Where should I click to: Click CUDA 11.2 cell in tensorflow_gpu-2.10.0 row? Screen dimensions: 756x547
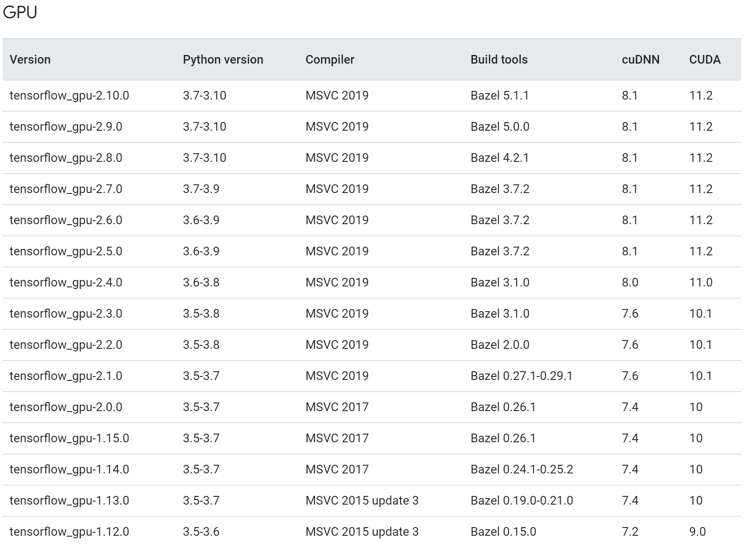(701, 96)
